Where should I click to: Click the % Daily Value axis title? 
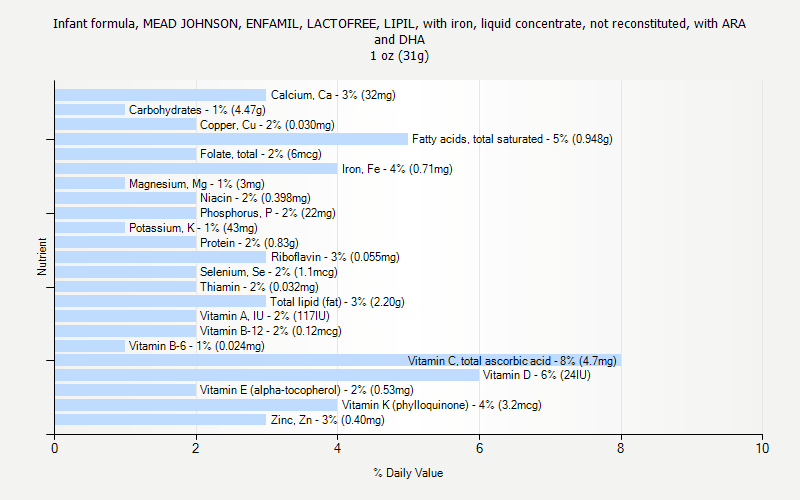pyautogui.click(x=408, y=473)
